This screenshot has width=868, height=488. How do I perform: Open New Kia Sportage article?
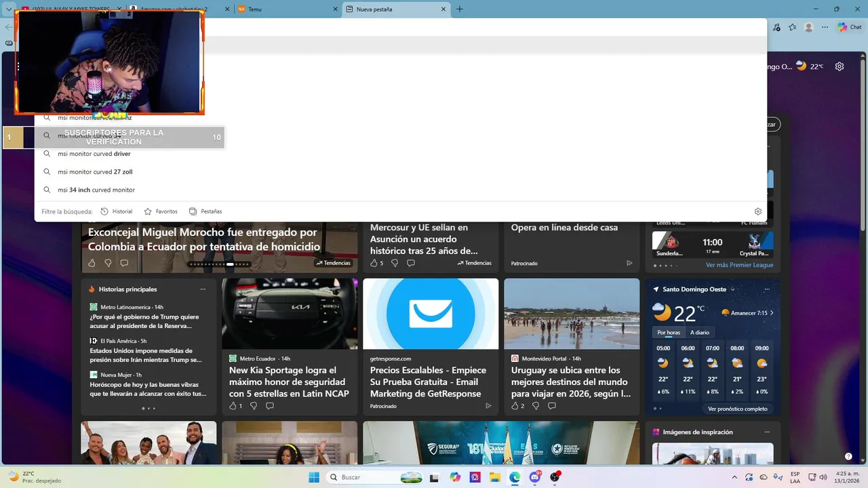coord(289,382)
